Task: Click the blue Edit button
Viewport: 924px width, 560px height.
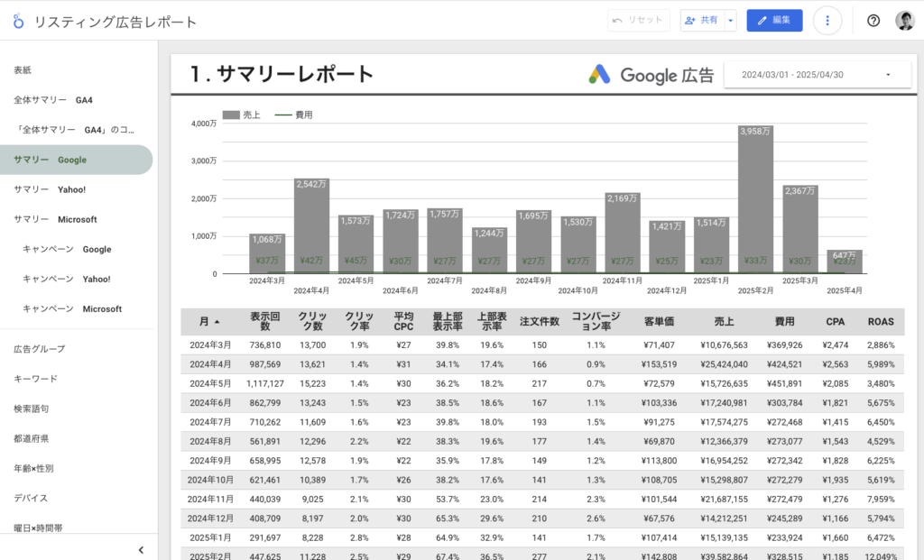Action: (x=773, y=21)
